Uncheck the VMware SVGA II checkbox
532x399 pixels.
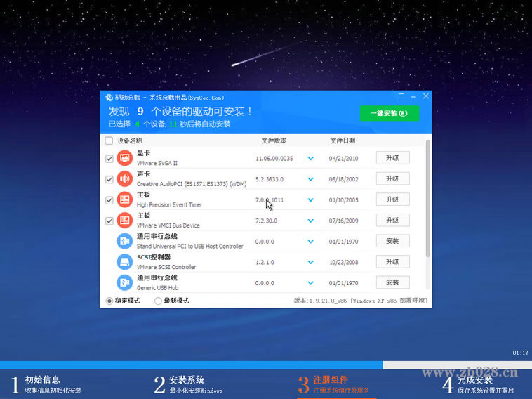[109, 159]
